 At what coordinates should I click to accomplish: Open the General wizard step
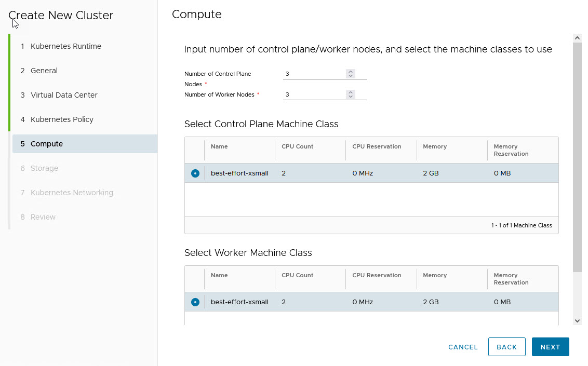tap(44, 71)
